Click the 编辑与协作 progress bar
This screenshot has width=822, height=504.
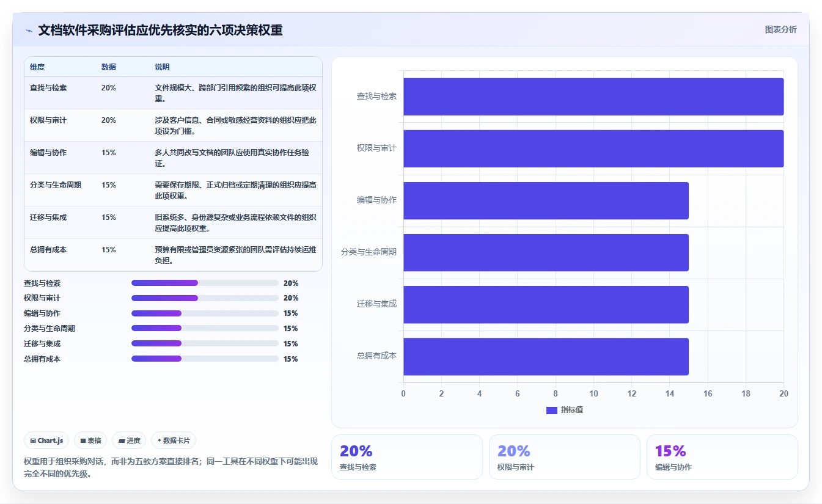pos(205,313)
